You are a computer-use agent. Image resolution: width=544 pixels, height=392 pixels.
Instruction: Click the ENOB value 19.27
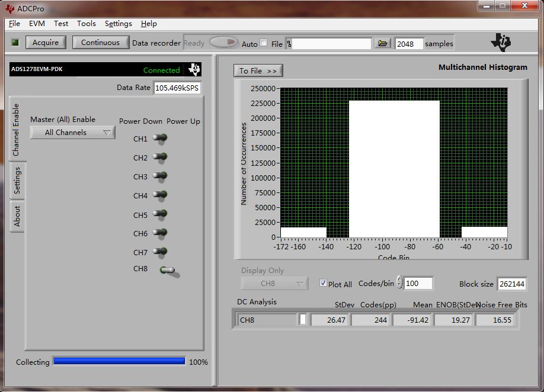tap(453, 320)
